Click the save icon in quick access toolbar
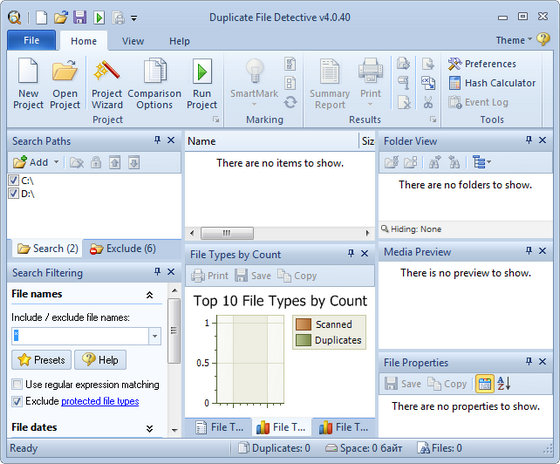 point(80,17)
